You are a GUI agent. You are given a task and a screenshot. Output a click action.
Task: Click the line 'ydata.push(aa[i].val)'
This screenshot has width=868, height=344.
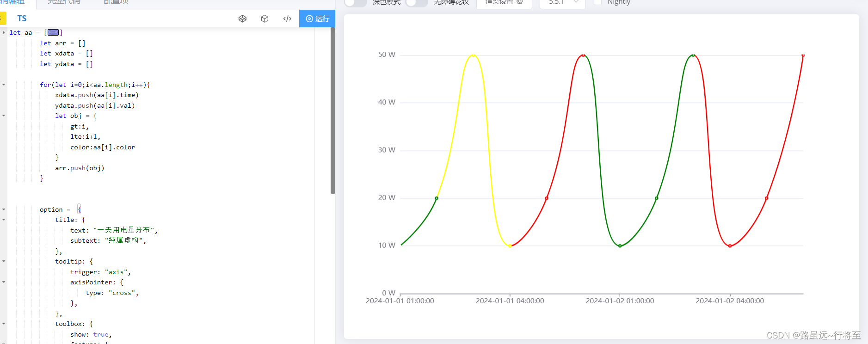coord(95,105)
